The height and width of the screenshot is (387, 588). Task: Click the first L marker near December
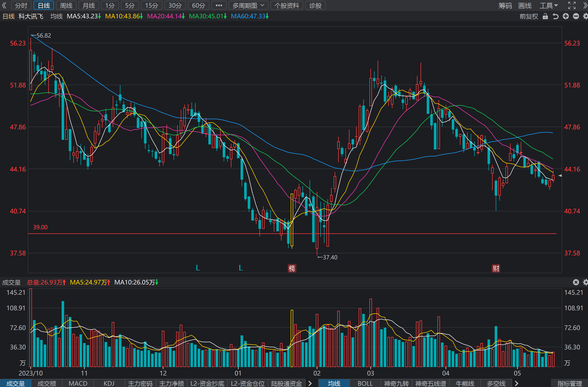pyautogui.click(x=198, y=268)
